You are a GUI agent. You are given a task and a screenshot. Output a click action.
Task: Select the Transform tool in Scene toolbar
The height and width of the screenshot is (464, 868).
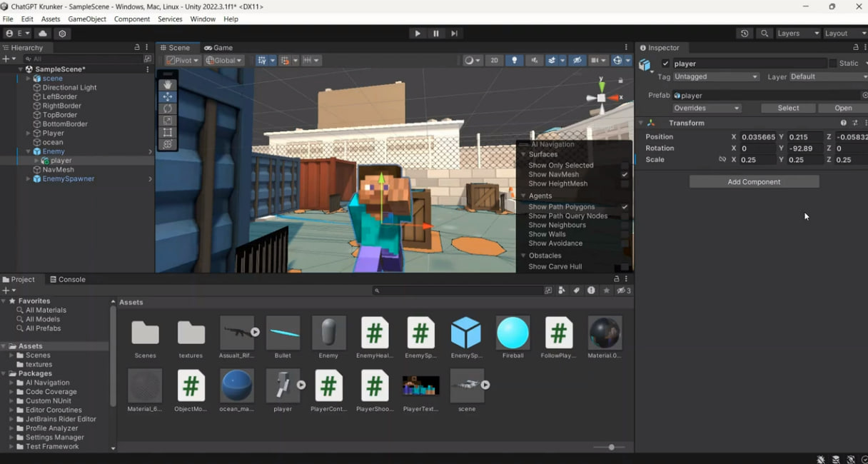[168, 144]
